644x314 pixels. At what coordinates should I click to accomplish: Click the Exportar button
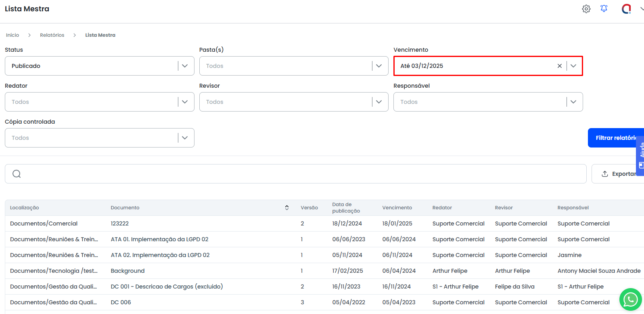click(x=618, y=174)
